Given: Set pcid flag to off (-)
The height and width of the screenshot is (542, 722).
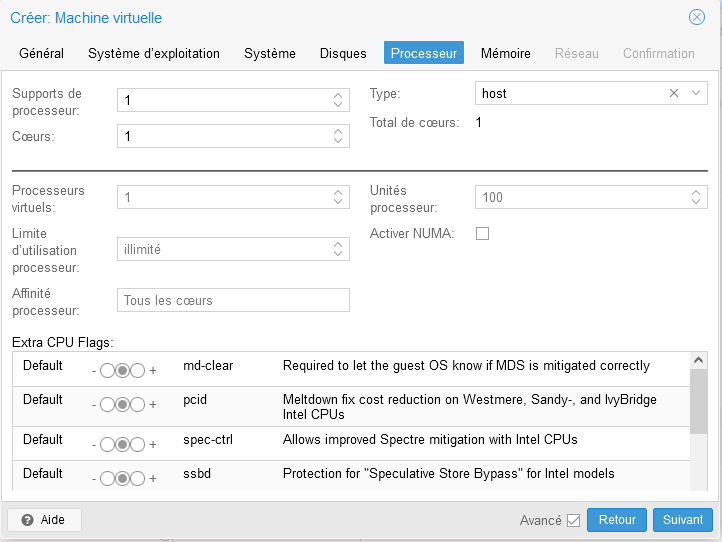Looking at the screenshot, I should [x=107, y=405].
